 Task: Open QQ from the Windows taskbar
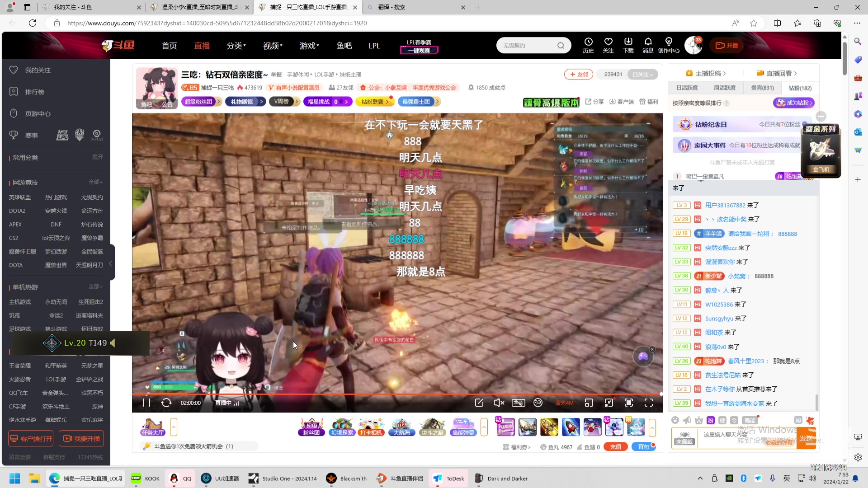click(180, 479)
